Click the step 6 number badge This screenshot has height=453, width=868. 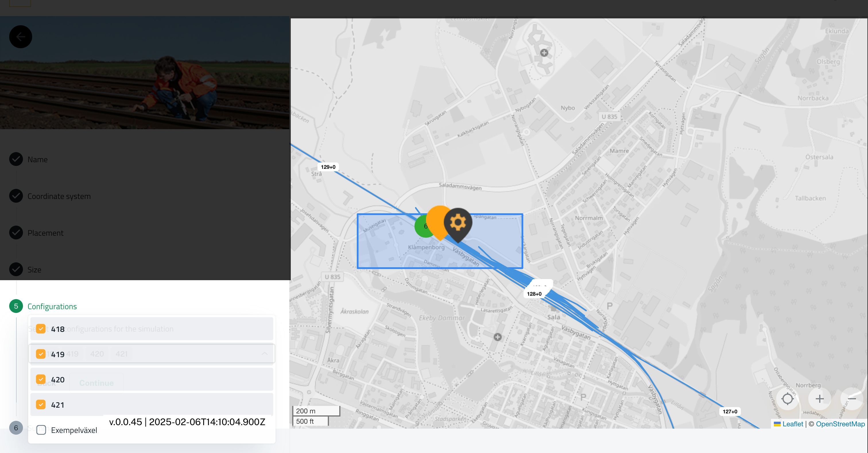click(x=16, y=428)
